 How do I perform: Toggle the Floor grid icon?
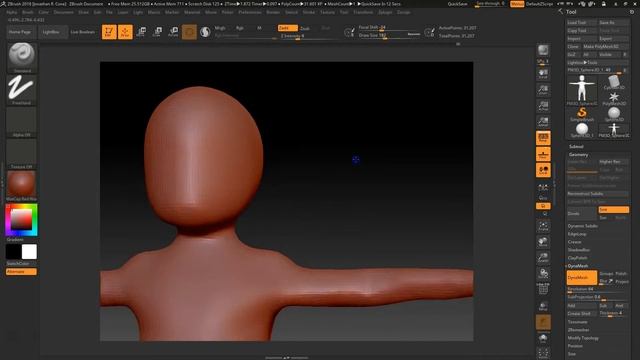(x=543, y=155)
